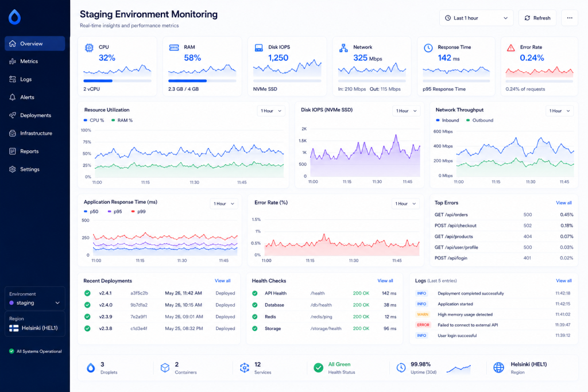Viewport: 588px width, 392px height.
Task: Click the Region globe icon in footer
Action: tap(499, 368)
